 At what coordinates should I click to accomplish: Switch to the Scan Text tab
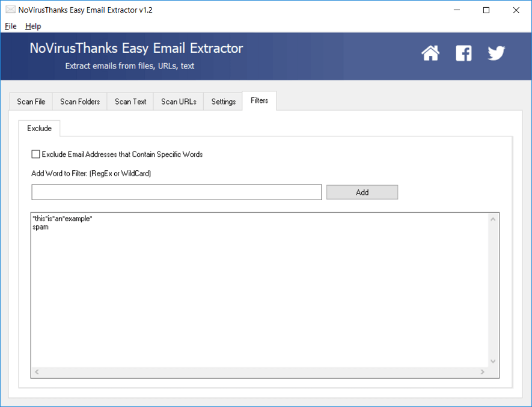(130, 102)
